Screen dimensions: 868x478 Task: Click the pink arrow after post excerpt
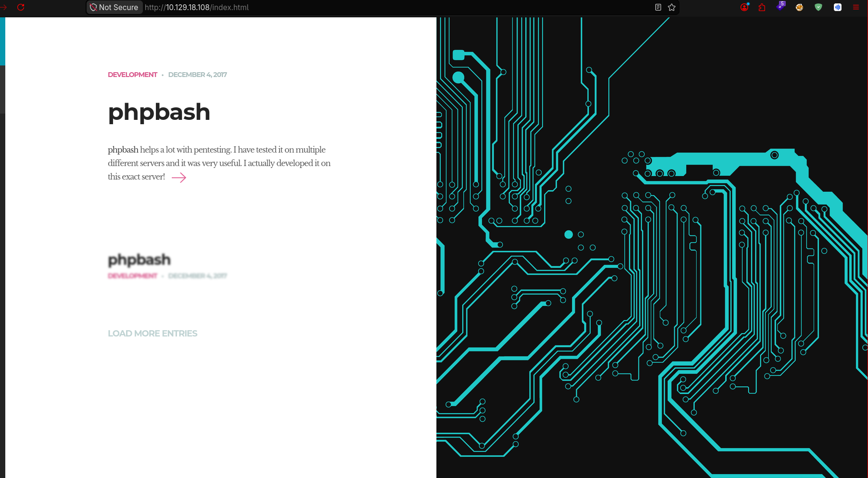pos(179,178)
